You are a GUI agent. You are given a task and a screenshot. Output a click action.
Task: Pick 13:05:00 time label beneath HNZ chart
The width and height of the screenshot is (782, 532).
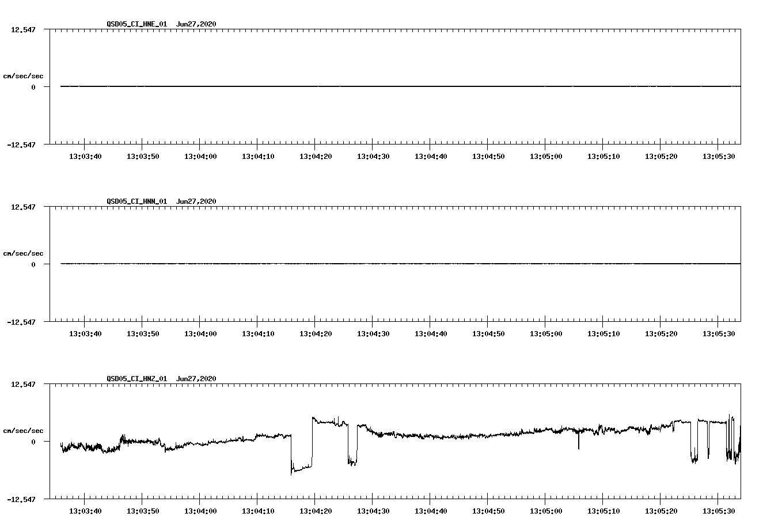[x=546, y=511]
